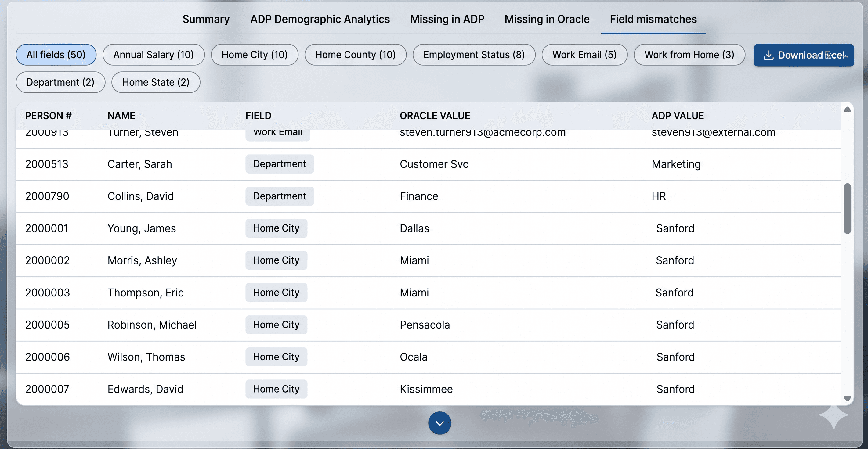Viewport: 868px width, 449px height.
Task: Click the ADP VALUE column header
Action: tap(677, 116)
